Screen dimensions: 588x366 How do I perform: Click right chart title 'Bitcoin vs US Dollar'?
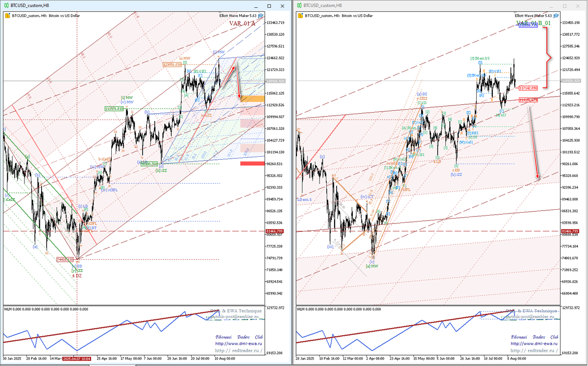pyautogui.click(x=358, y=16)
